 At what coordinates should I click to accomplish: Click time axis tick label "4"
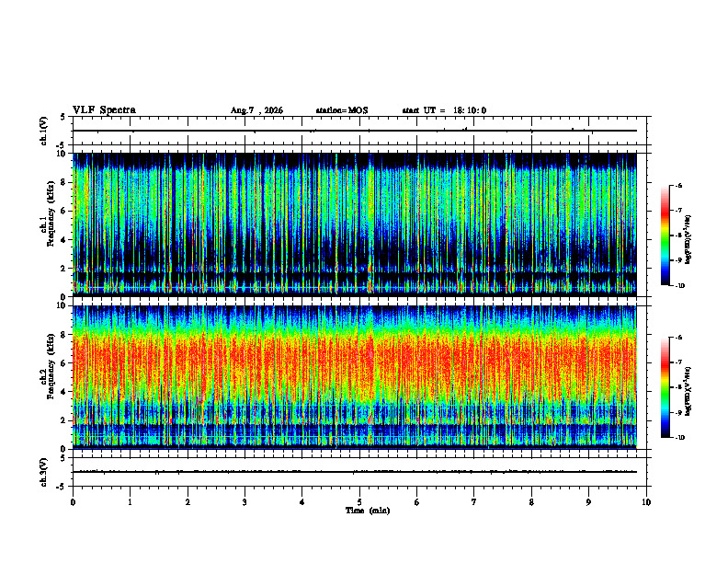[x=302, y=502]
